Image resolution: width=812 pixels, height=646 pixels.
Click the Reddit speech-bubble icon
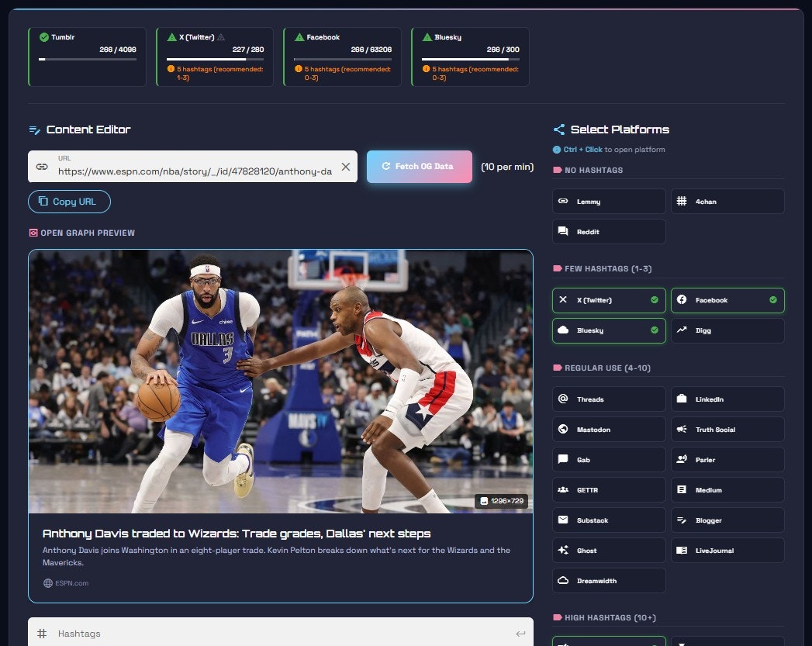pos(562,231)
